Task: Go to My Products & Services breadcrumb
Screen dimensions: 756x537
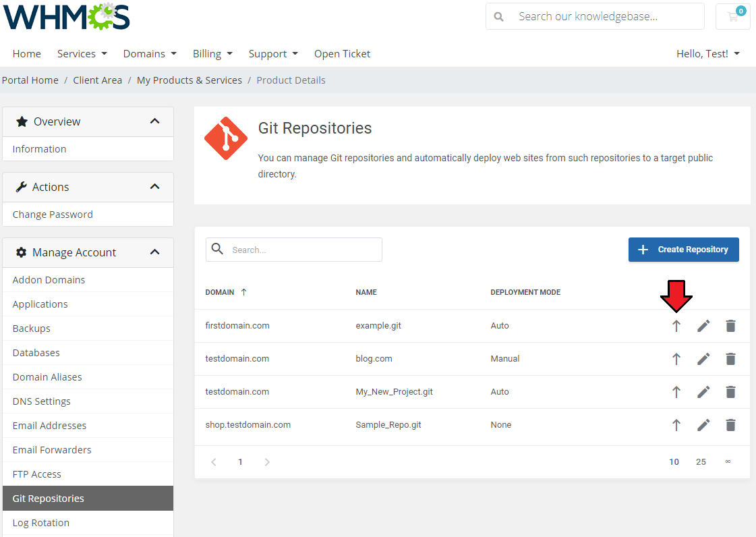Action: pos(190,80)
